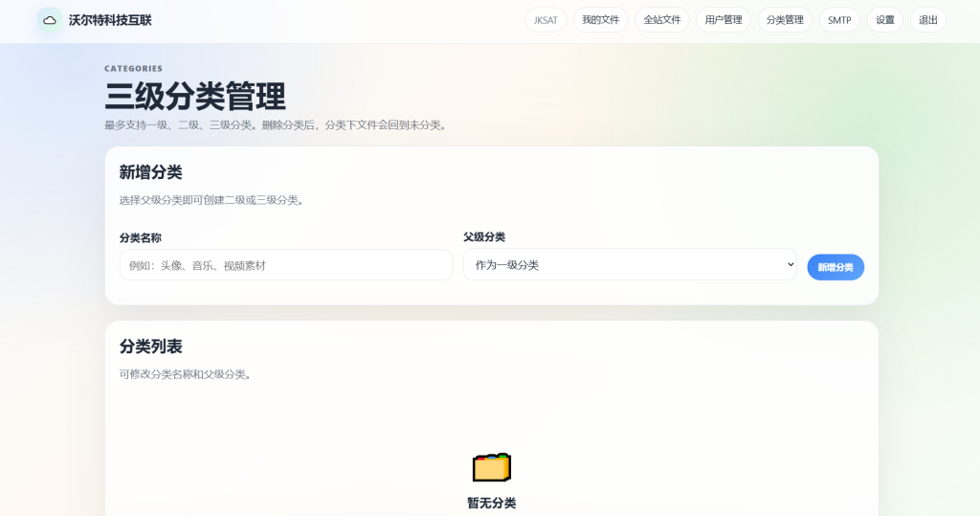
Task: Open SMTP settings page
Action: point(839,20)
